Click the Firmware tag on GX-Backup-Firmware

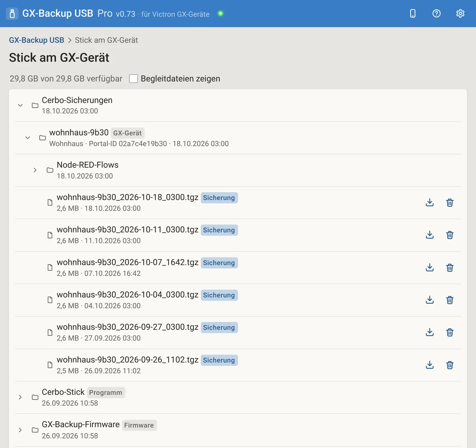coord(139,425)
